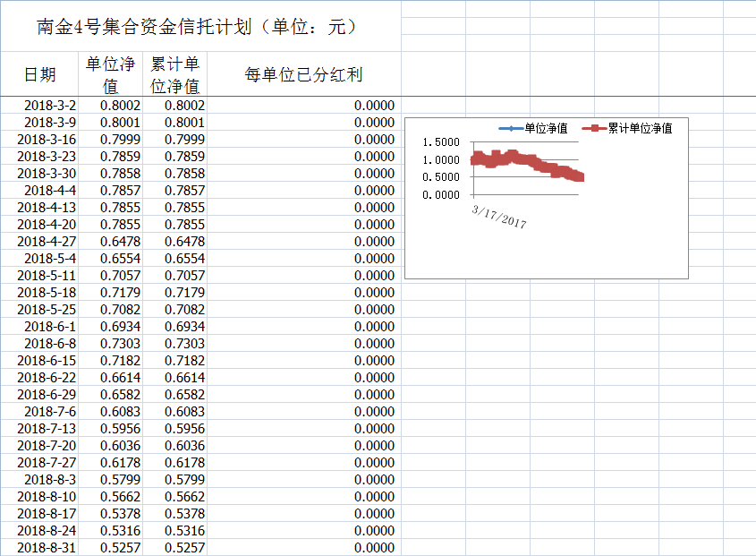The width and height of the screenshot is (756, 556).
Task: Select date cell 2018-3-9
Action: (39, 122)
